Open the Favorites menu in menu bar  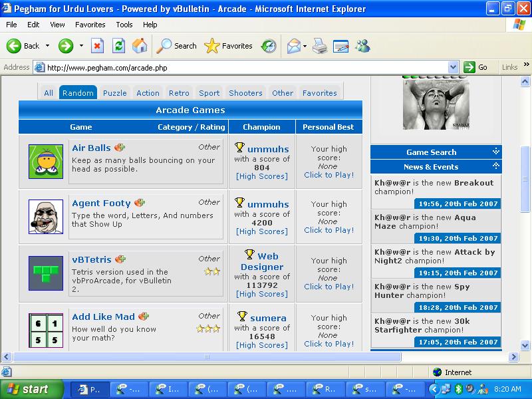[90, 25]
